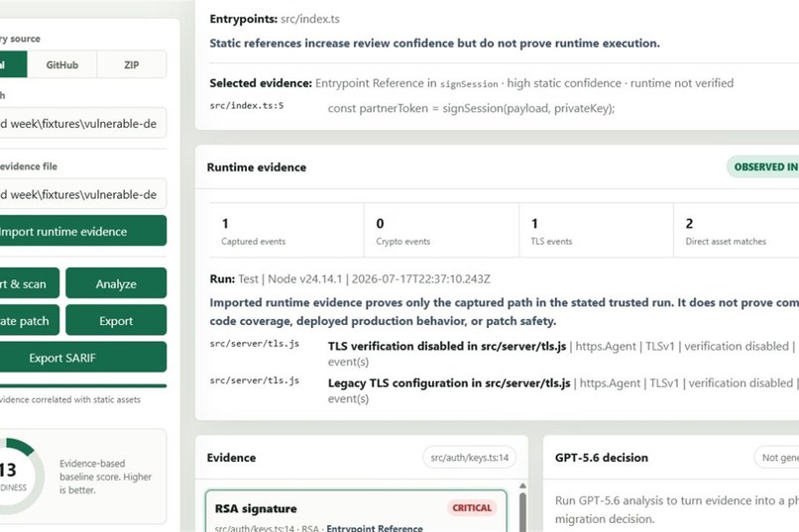This screenshot has width=799, height=532.
Task: Click the 'Not gene…' status pill
Action: (x=776, y=458)
